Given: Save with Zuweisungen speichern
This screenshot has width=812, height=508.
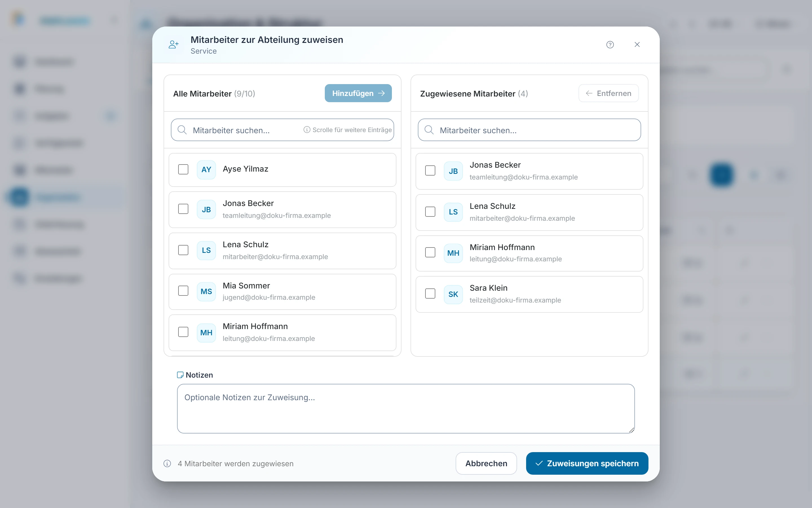Looking at the screenshot, I should click(x=587, y=463).
